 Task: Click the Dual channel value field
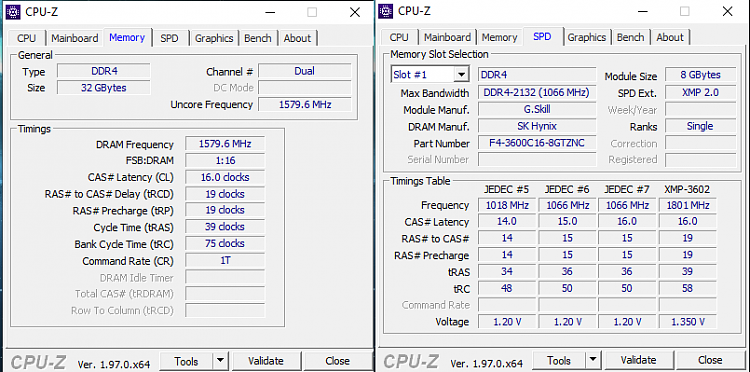(305, 71)
